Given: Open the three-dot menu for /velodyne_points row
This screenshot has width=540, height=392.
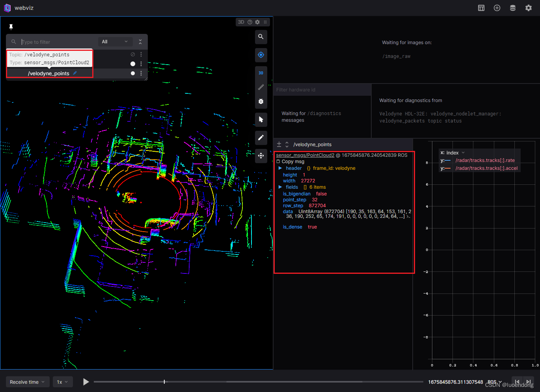Looking at the screenshot, I should [x=141, y=73].
